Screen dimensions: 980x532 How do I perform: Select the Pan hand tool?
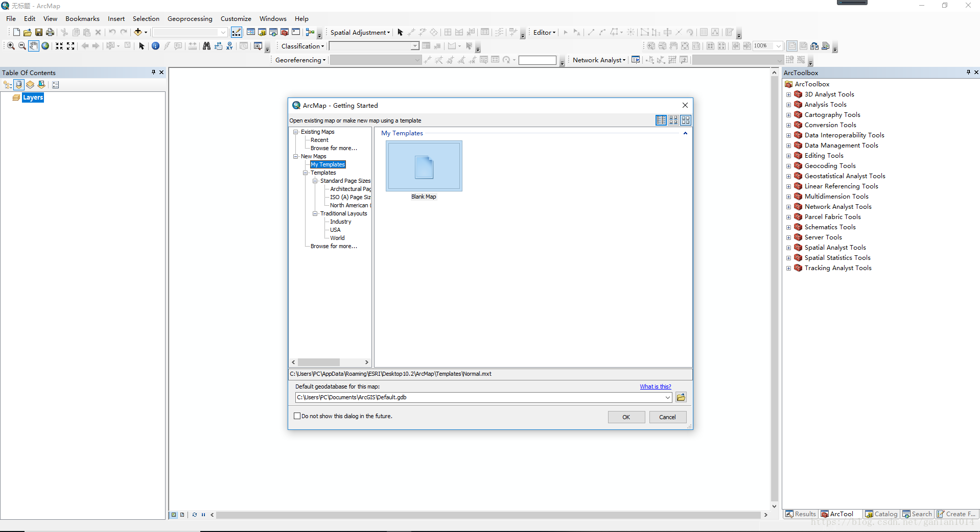(x=33, y=46)
